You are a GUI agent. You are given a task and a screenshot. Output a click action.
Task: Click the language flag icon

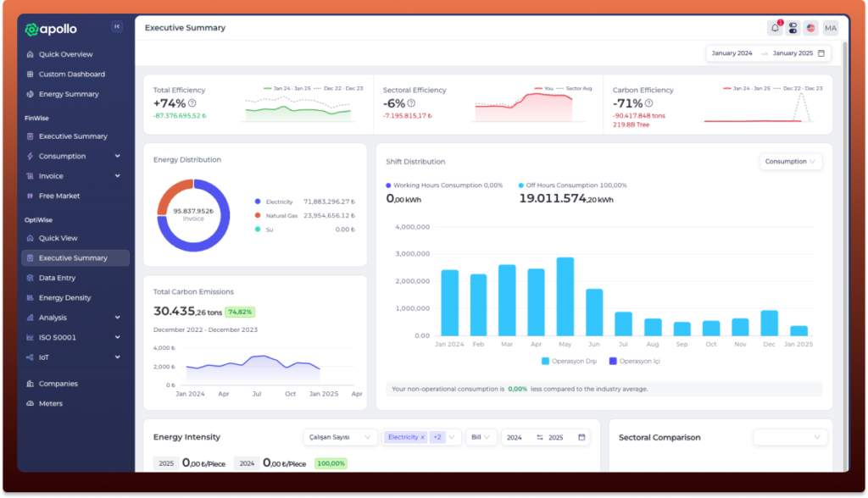[x=811, y=28]
